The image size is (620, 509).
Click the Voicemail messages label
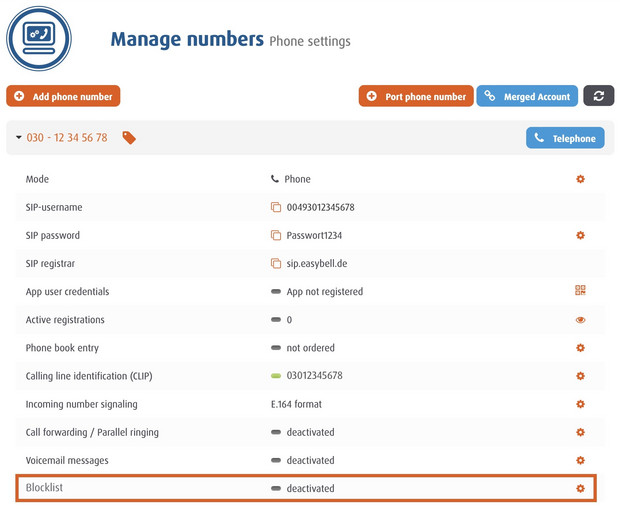coord(67,461)
